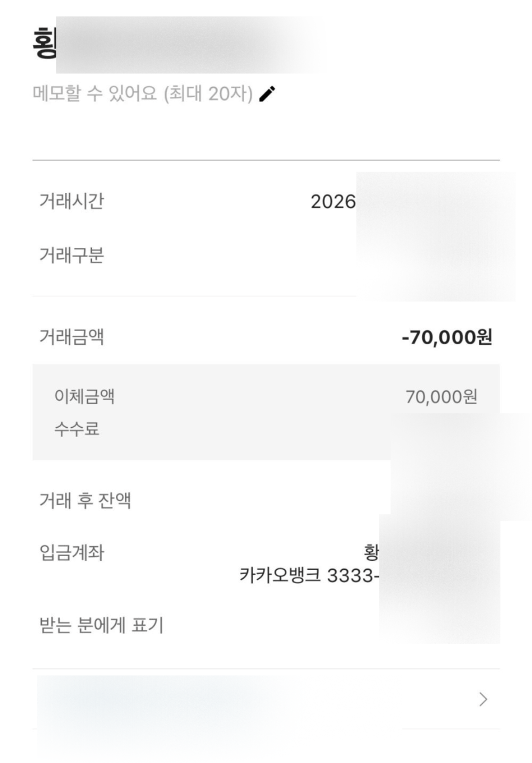532x763 pixels.
Task: Click the bold -70,000원 transaction amount
Action: tap(447, 337)
